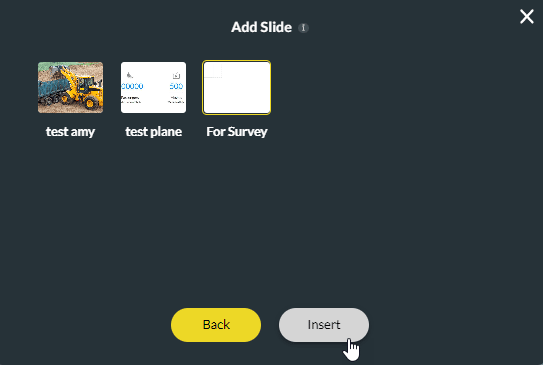Click the Back button

tap(216, 325)
